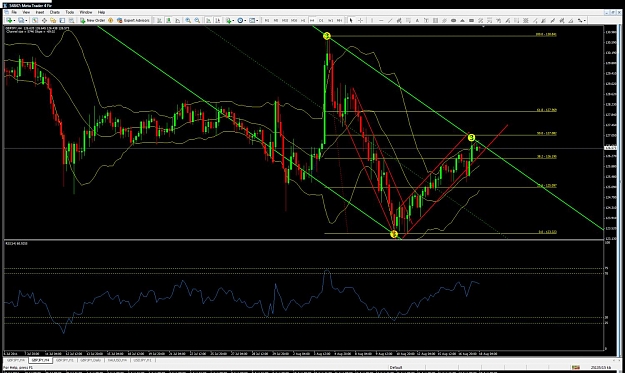625x373 pixels.
Task: Select the Triangle shape tool
Action: [462, 20]
